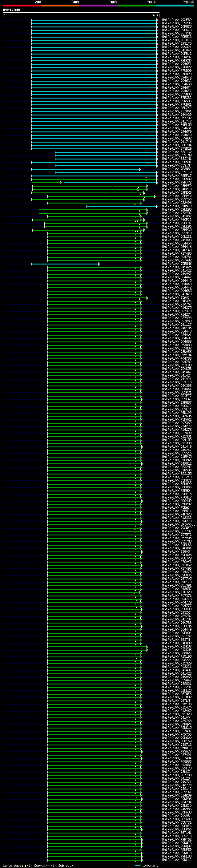Screen dimensions: 197x868
Task: Click the green ~80% identity color segment
Action: point(137,6)
